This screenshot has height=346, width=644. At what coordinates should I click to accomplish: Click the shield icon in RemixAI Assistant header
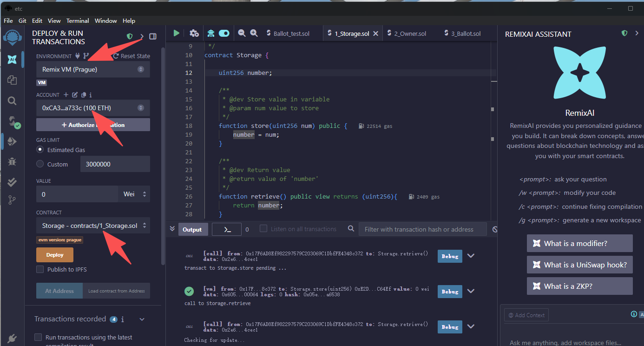pyautogui.click(x=624, y=33)
